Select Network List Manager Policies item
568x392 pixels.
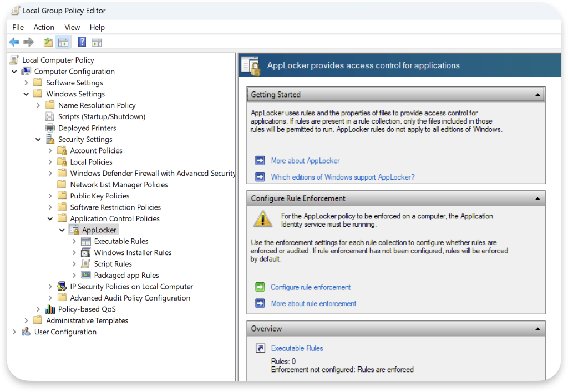119,185
